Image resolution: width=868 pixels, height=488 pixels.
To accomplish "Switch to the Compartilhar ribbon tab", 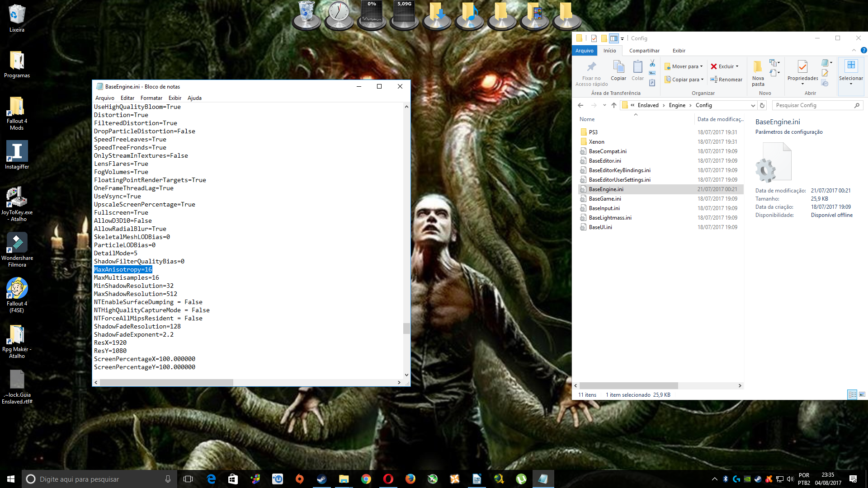I will point(644,51).
